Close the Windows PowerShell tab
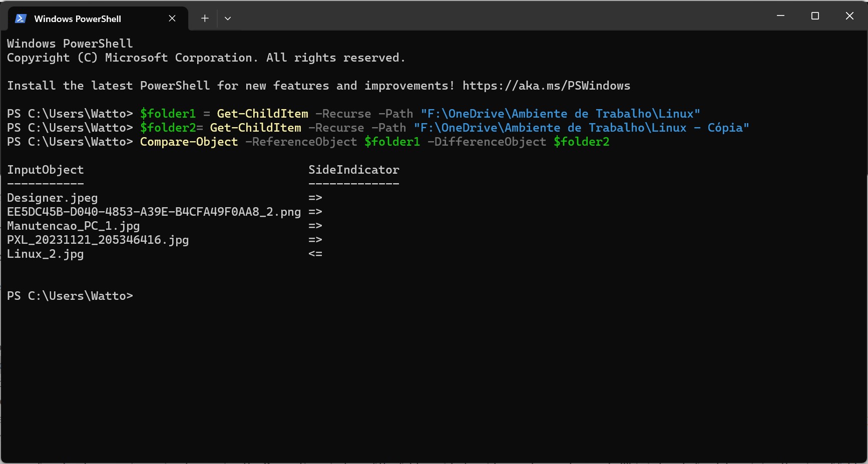 [172, 19]
